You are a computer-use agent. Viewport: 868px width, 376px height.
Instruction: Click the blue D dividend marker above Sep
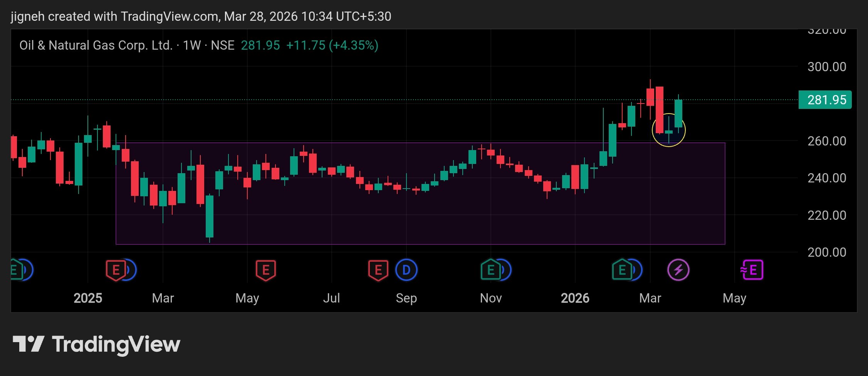[406, 270]
